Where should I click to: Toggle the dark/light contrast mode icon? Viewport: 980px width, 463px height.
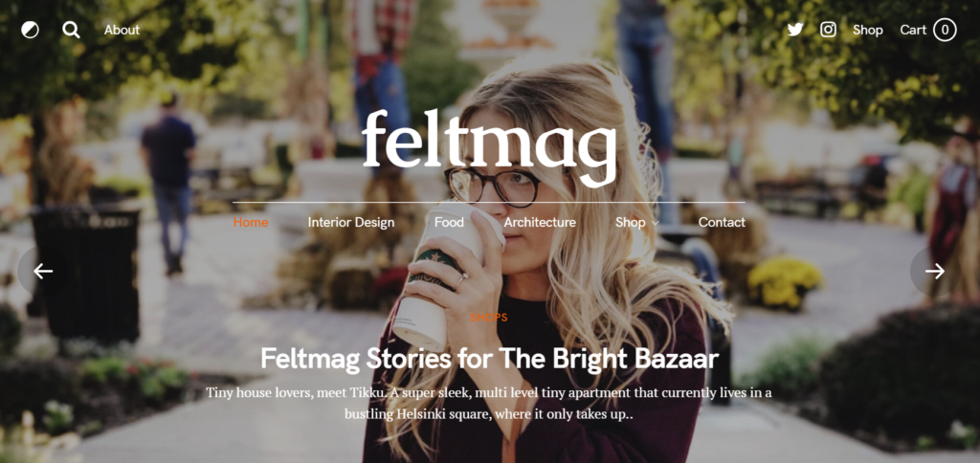coord(30,30)
